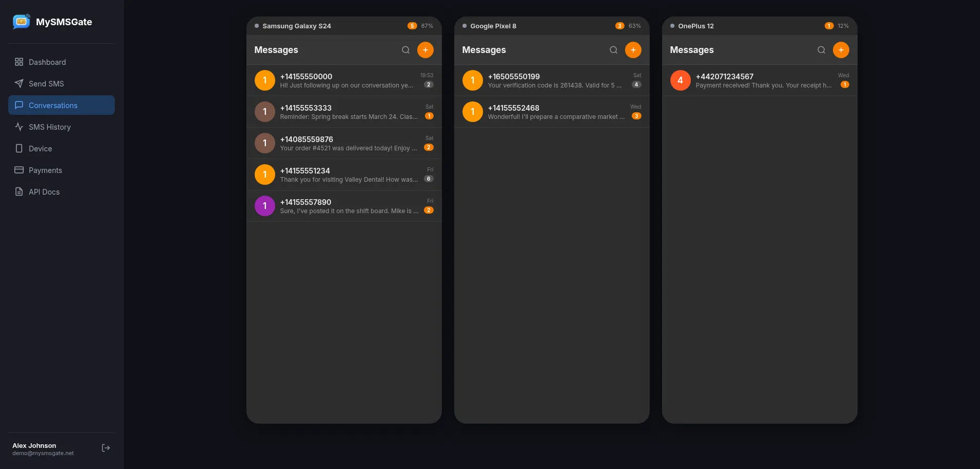The height and width of the screenshot is (469, 980).
Task: Open the Valley Dental conversation from +14155551234
Action: pos(344,175)
